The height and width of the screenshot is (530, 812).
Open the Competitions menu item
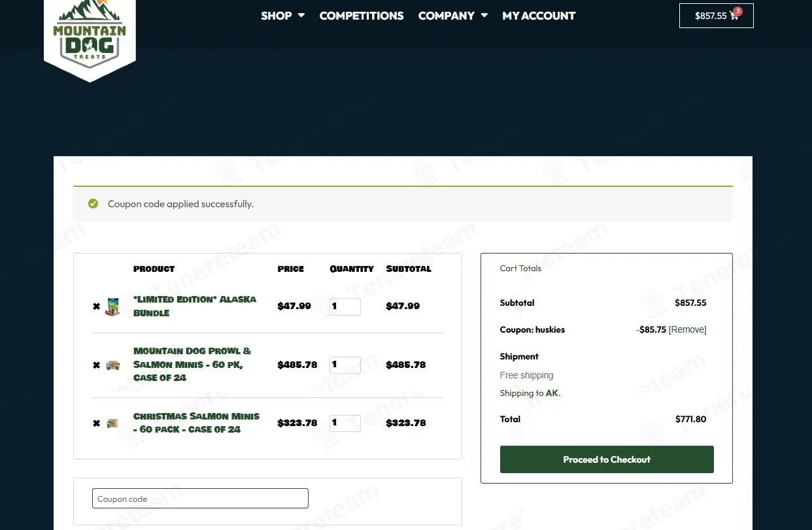click(x=362, y=16)
